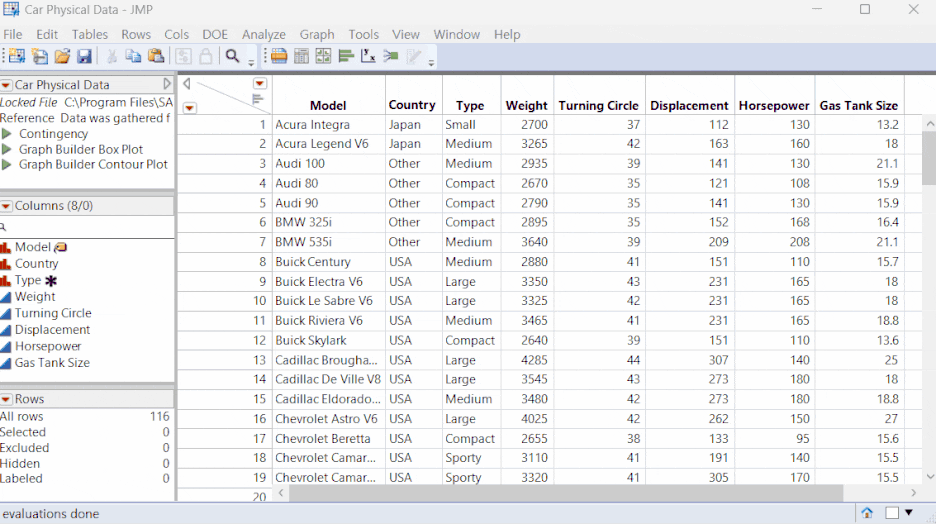Click the 'BMW 535i' model cell
Screen dimensions: 936x524
tap(329, 242)
